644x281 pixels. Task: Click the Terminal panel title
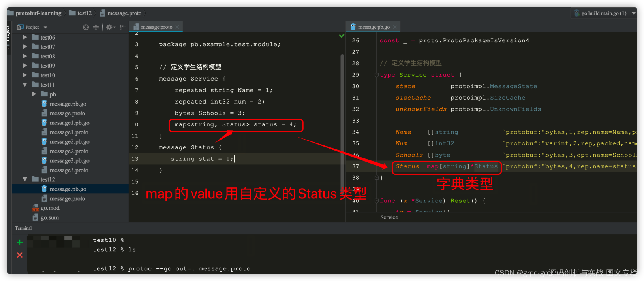[x=23, y=228]
